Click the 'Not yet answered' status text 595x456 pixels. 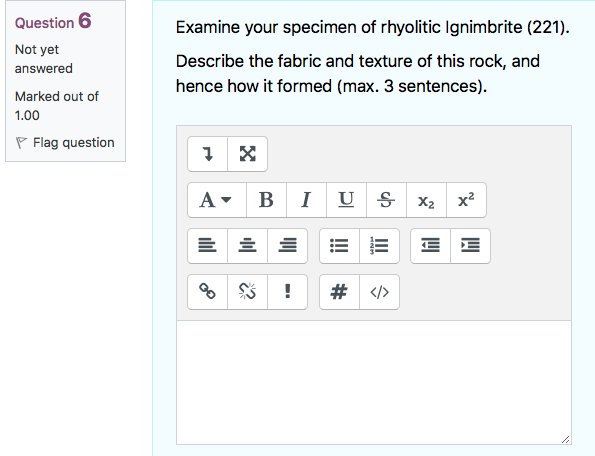click(x=44, y=59)
